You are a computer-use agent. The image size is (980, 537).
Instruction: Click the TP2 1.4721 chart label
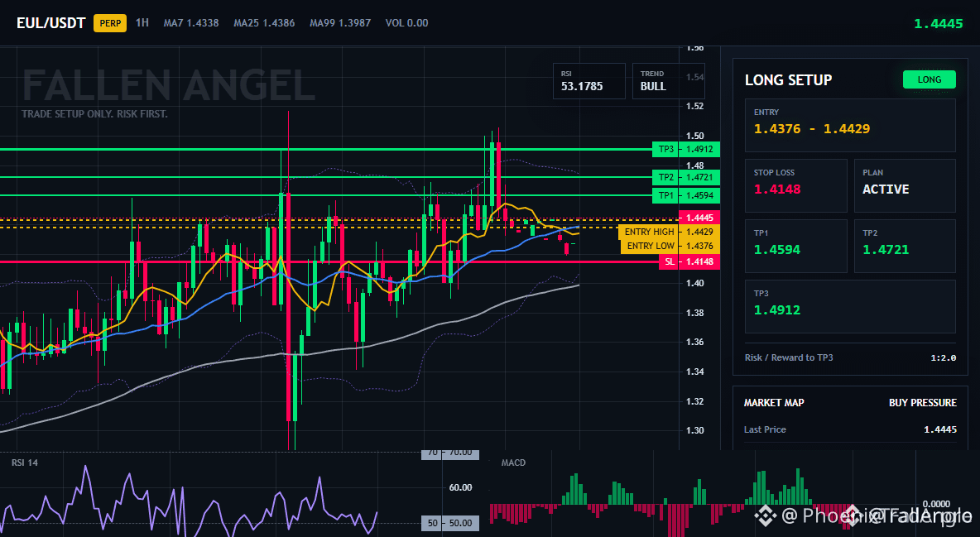tap(686, 178)
